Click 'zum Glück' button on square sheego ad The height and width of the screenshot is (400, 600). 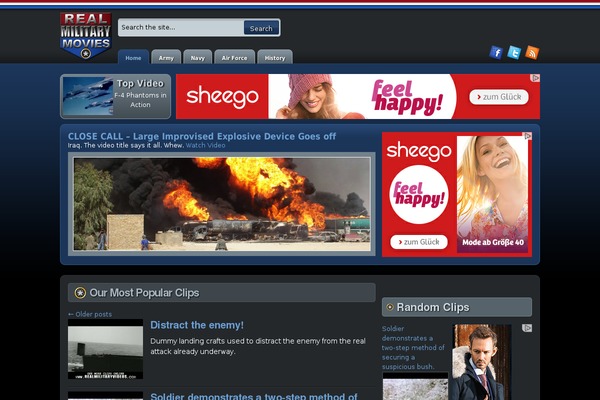click(419, 242)
